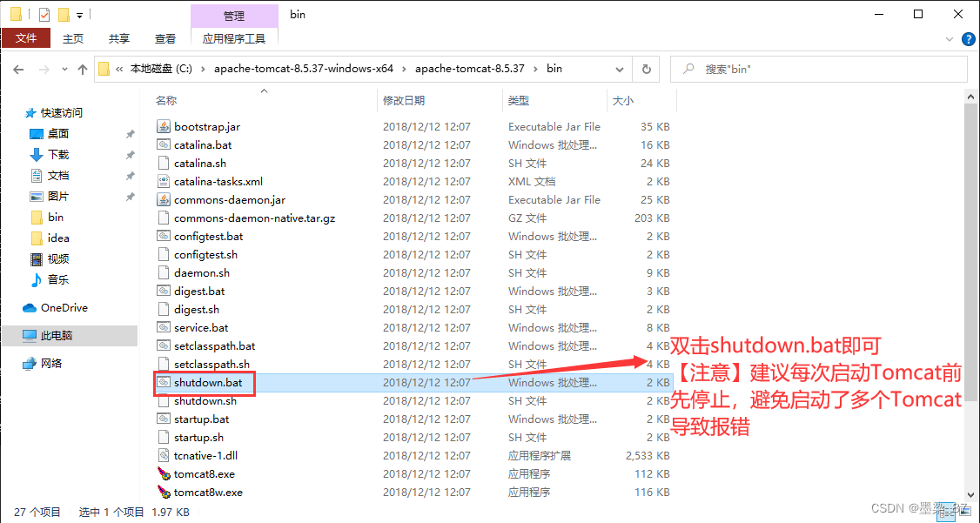The image size is (980, 523).
Task: Open the 文件 ribbon tab
Action: (x=26, y=38)
